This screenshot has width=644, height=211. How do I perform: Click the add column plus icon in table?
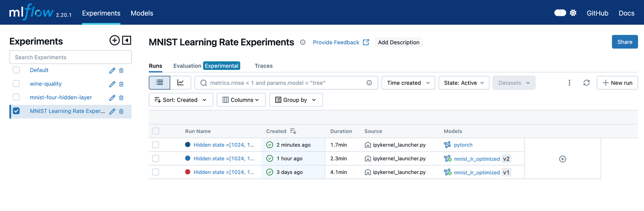(562, 159)
